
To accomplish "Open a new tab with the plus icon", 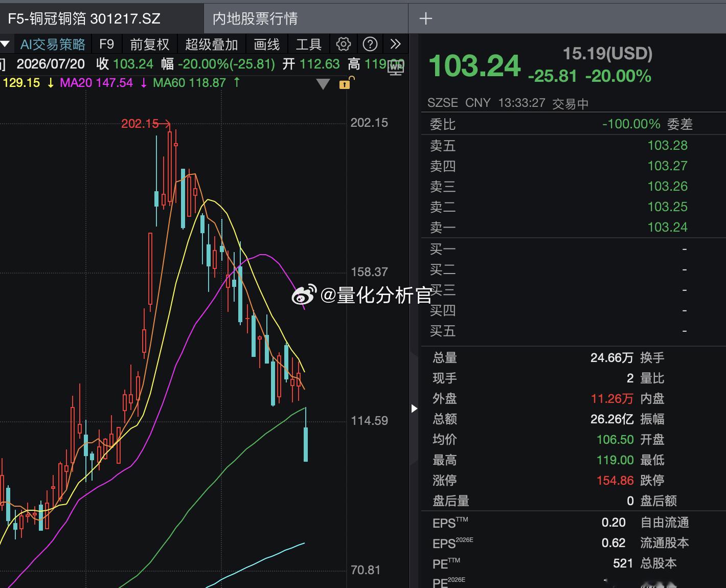I will [x=425, y=19].
